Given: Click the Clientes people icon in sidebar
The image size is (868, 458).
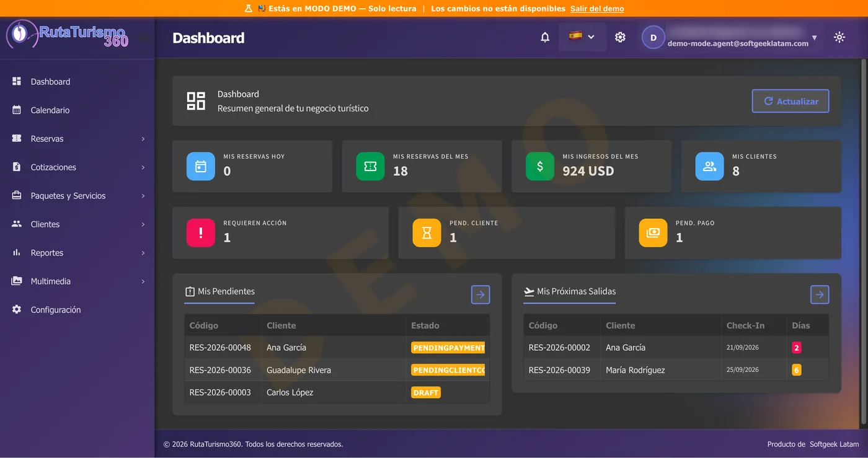Looking at the screenshot, I should click(17, 224).
